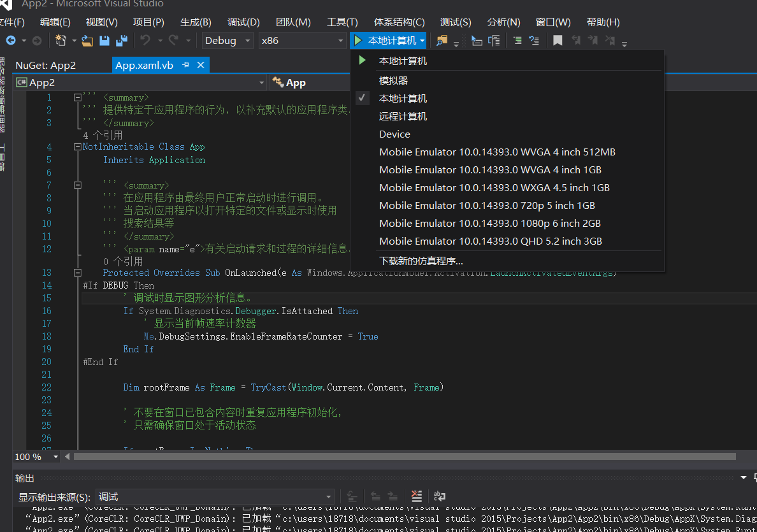757x532 pixels.
Task: Click the go to previous message output icon
Action: pos(375,496)
